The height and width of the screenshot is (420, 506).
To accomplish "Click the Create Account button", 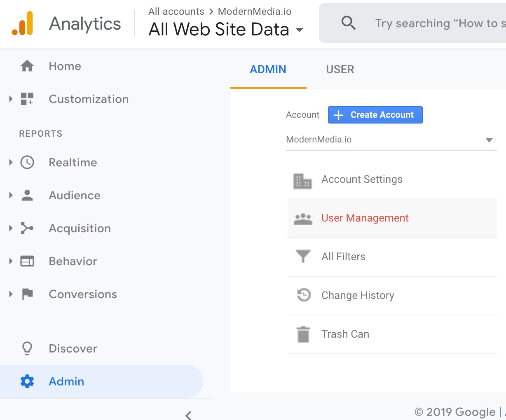I will 375,115.
